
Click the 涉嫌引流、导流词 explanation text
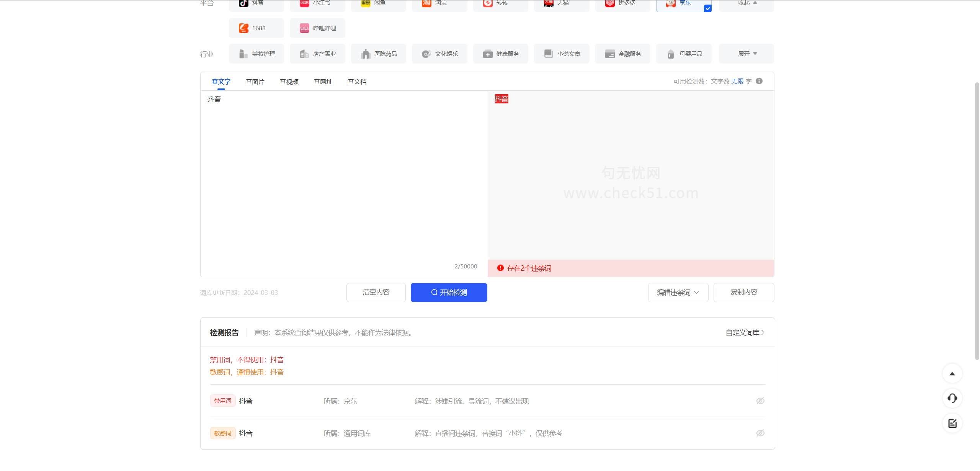(472, 401)
